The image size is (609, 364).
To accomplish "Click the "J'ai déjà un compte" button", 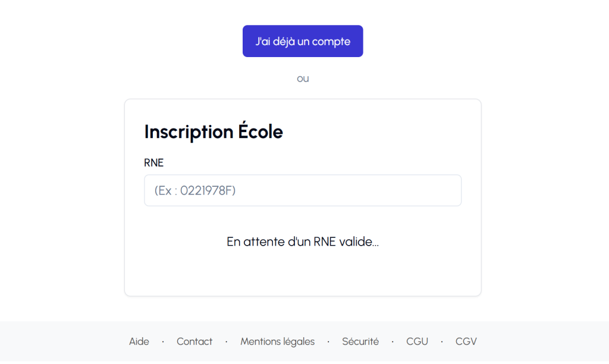I will click(x=303, y=41).
